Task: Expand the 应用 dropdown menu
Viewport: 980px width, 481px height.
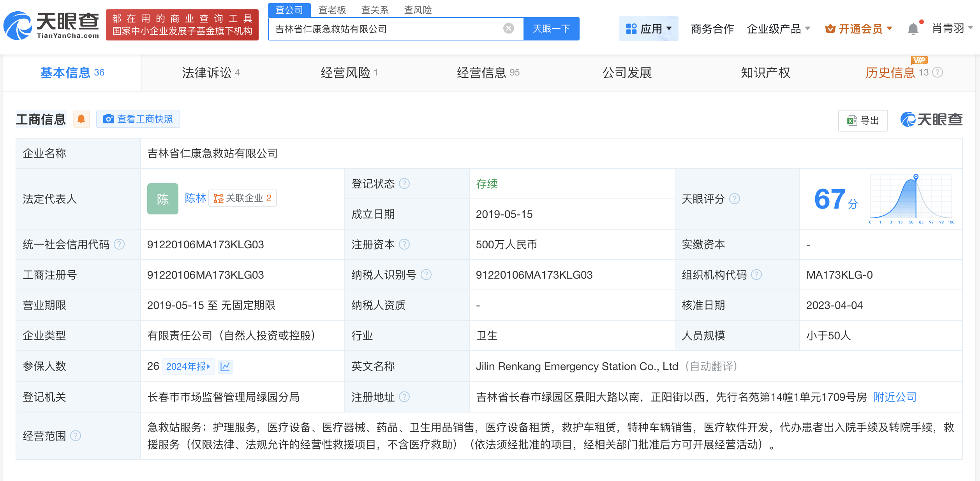Action: coord(649,29)
